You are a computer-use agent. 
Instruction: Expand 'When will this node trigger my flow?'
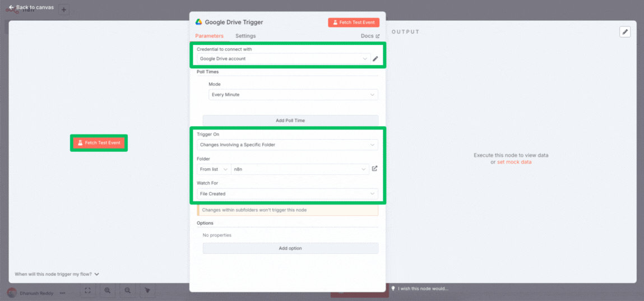(x=57, y=274)
